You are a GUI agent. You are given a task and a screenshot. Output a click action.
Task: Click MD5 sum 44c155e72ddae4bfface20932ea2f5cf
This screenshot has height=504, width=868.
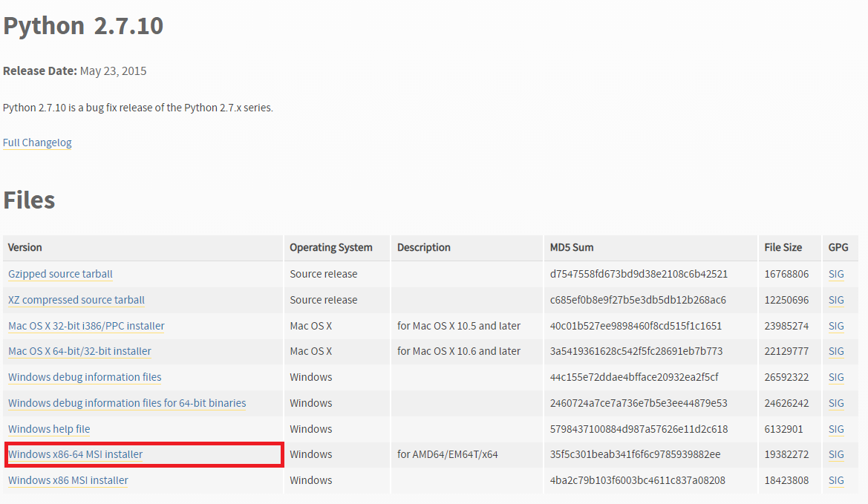634,377
